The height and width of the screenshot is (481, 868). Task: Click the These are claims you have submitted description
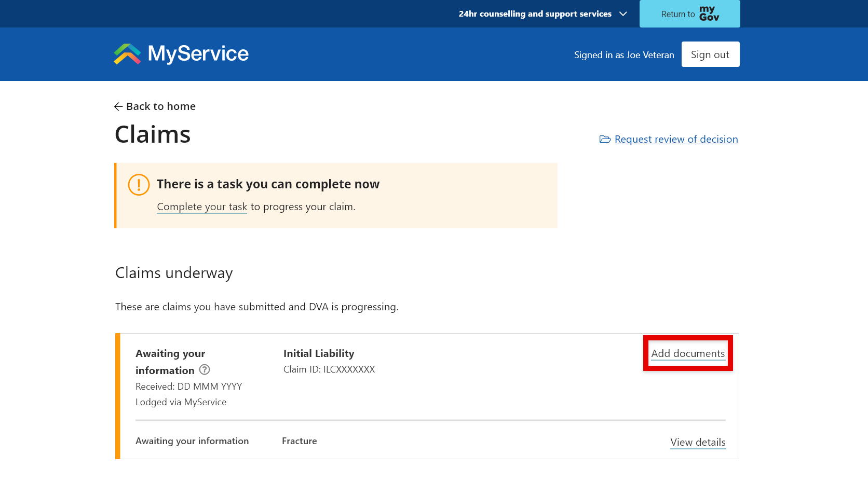257,307
